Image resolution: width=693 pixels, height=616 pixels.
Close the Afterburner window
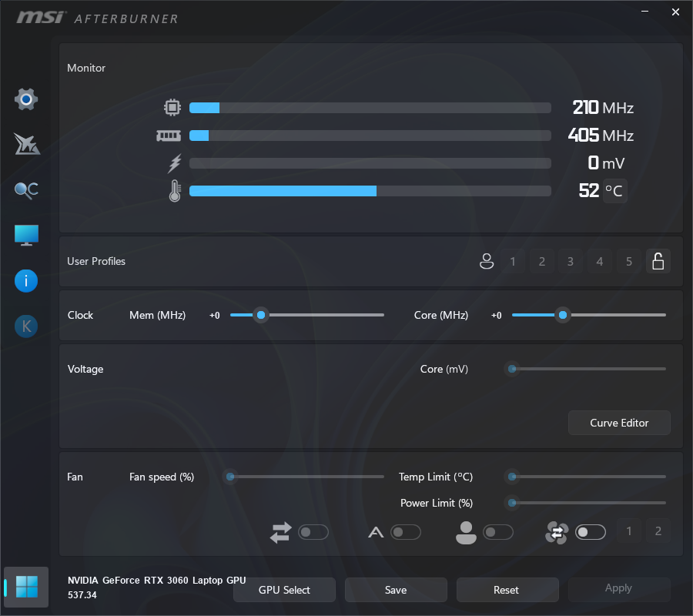(675, 12)
